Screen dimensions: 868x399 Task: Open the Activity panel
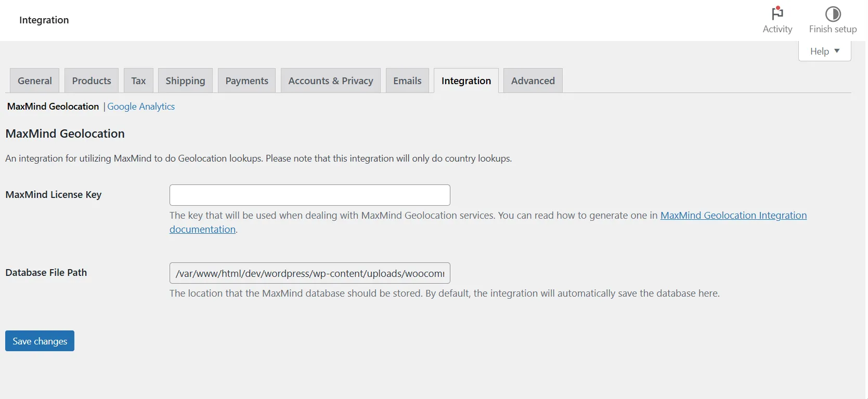777,20
